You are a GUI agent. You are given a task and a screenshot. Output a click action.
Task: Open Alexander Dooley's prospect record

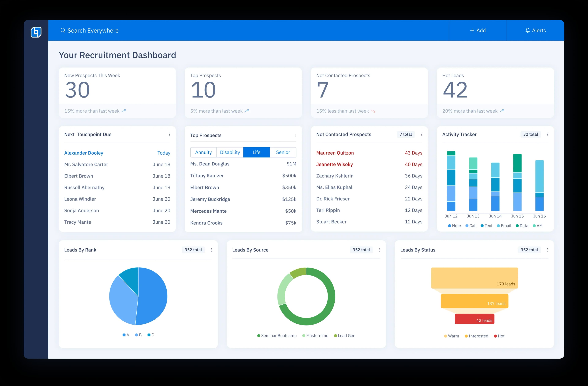[83, 153]
